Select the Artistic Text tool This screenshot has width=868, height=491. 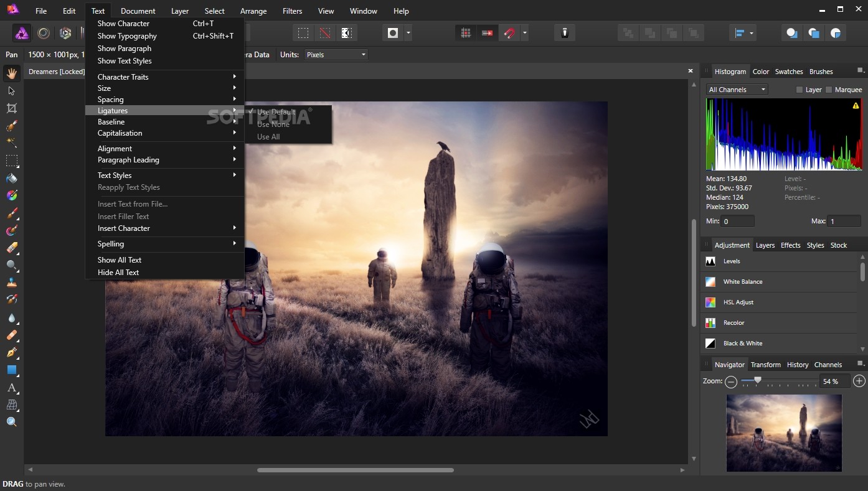tap(11, 388)
